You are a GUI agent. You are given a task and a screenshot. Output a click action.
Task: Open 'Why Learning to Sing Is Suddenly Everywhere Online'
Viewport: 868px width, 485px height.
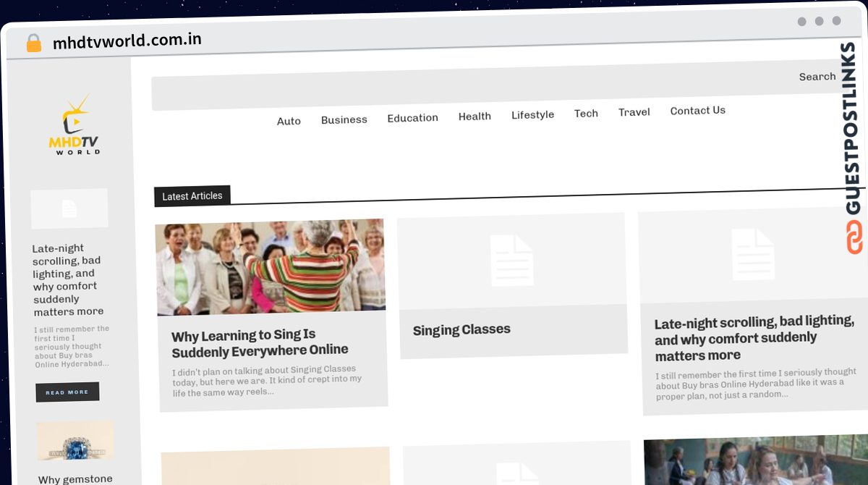260,343
